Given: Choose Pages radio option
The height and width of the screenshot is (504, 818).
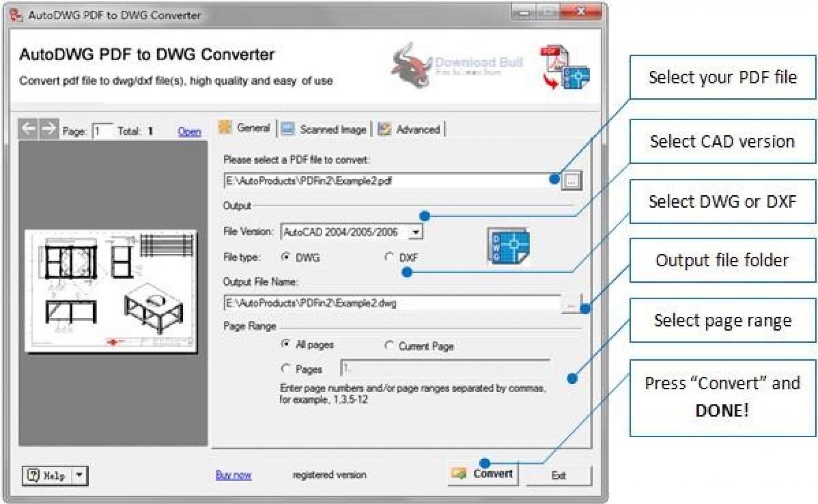Looking at the screenshot, I should click(285, 368).
